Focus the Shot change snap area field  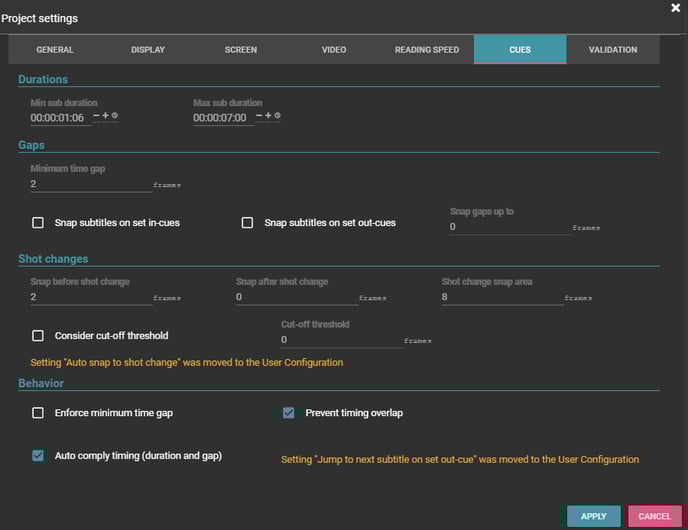[x=500, y=297]
